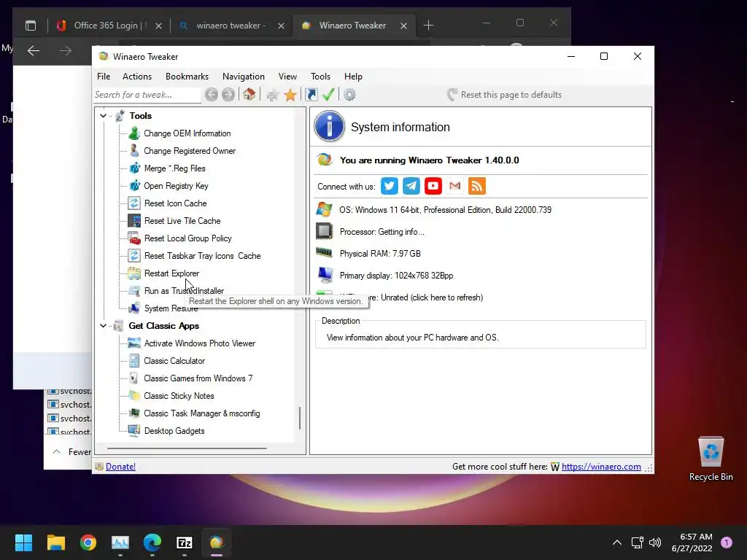Click the tree panel vertical scrollbar
The width and height of the screenshot is (747, 560).
coord(300,418)
